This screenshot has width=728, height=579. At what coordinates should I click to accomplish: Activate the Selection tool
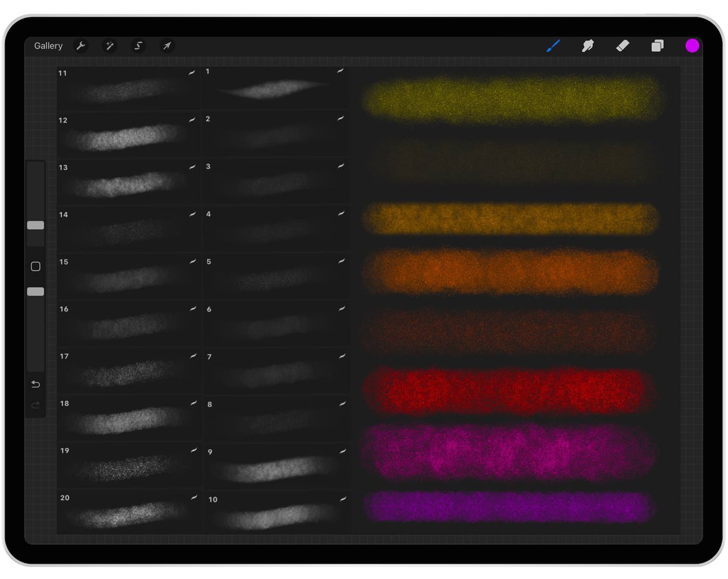(x=138, y=46)
